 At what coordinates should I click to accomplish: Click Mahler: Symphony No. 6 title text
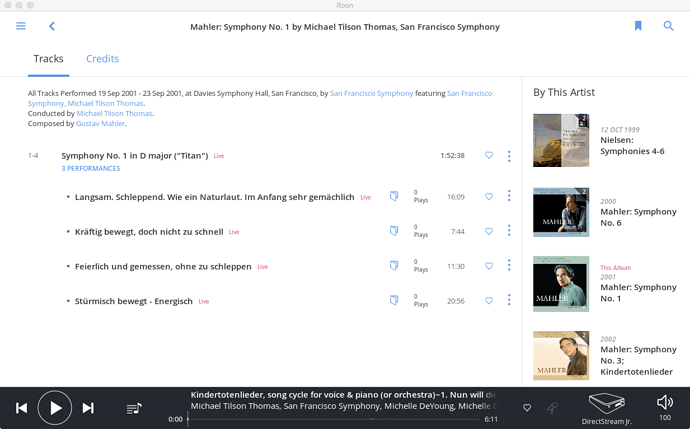coord(639,217)
